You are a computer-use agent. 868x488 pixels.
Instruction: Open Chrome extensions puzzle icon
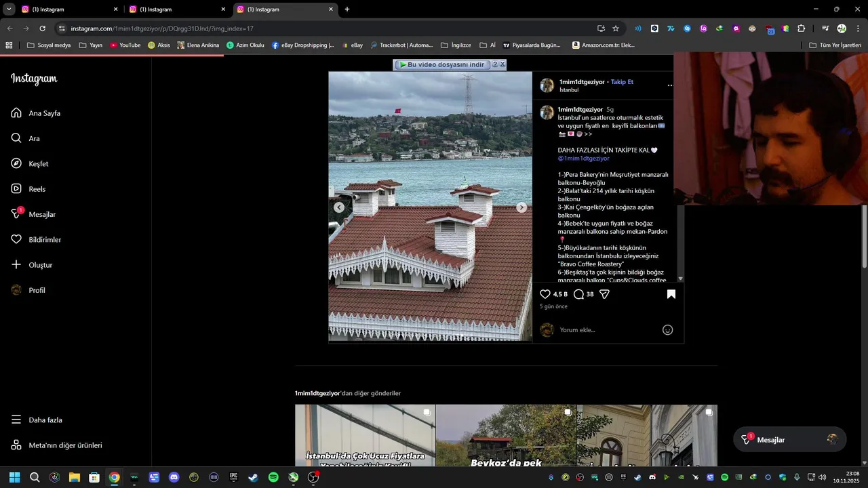tap(802, 28)
